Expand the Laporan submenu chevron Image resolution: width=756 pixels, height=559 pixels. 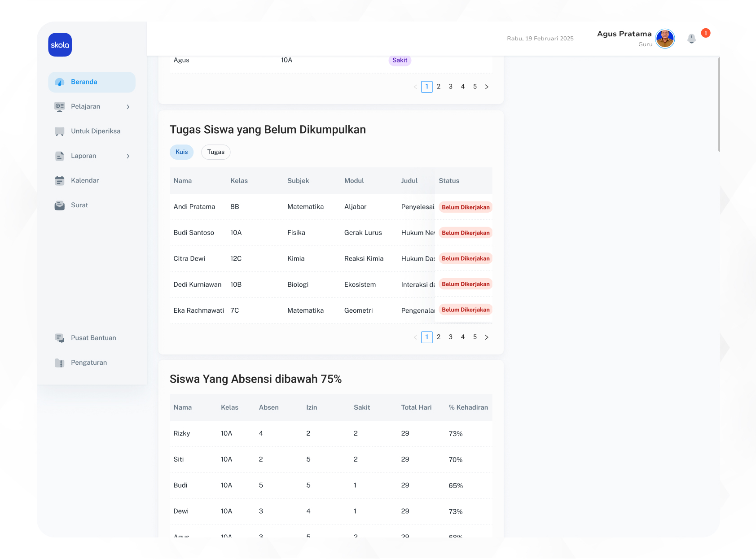128,156
